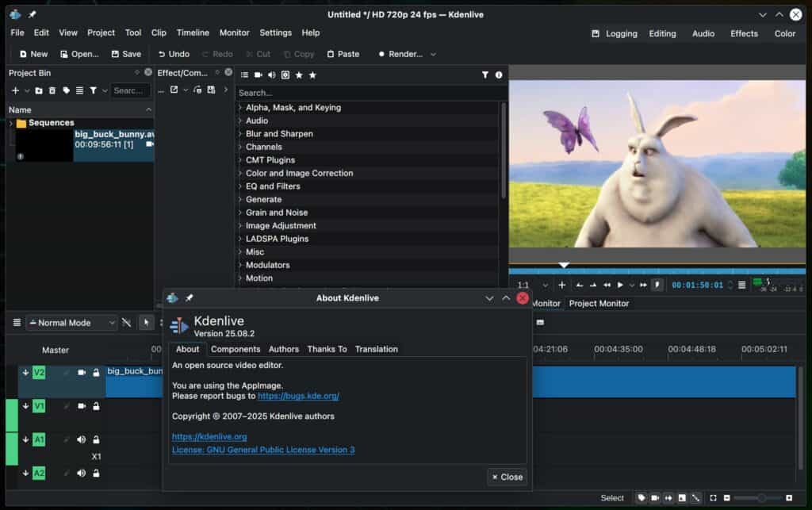Switch to the Authors tab in About Kdenlive

tap(283, 349)
